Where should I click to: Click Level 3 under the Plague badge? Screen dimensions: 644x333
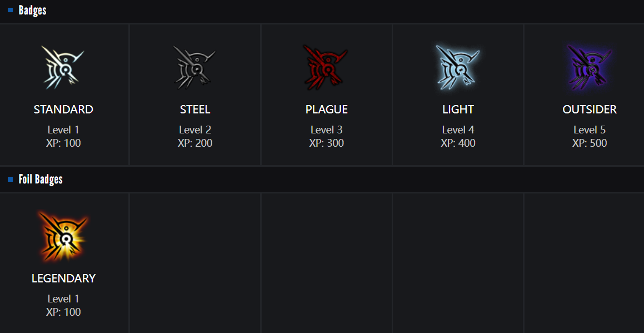click(x=327, y=130)
